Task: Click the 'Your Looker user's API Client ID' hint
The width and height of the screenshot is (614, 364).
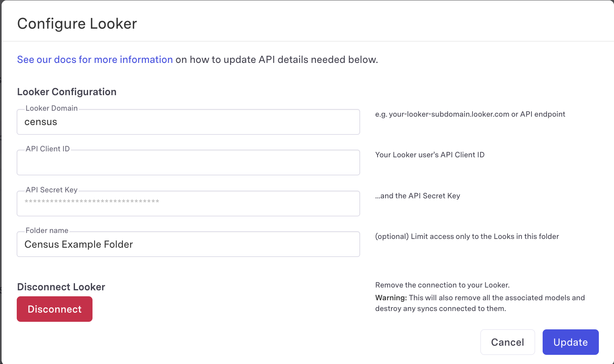Action: 429,155
